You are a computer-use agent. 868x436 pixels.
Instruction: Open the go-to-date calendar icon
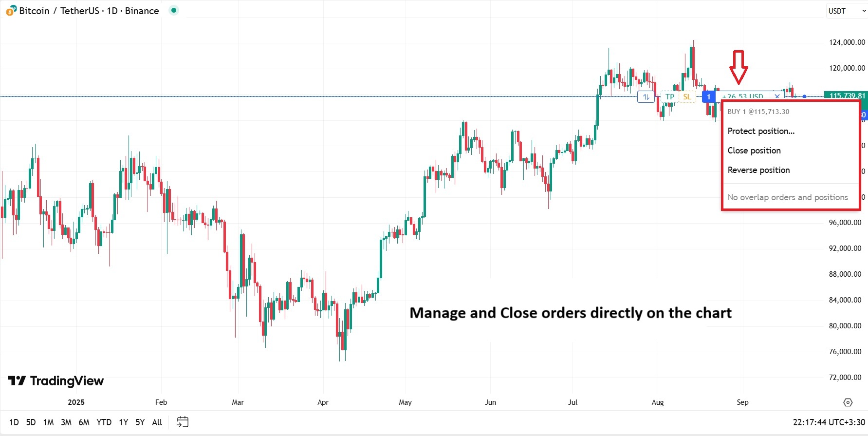point(182,422)
